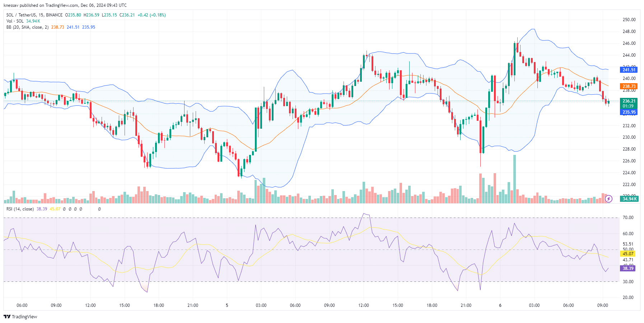Click the close value C236.21
The height and width of the screenshot is (323, 644).
pyautogui.click(x=127, y=15)
